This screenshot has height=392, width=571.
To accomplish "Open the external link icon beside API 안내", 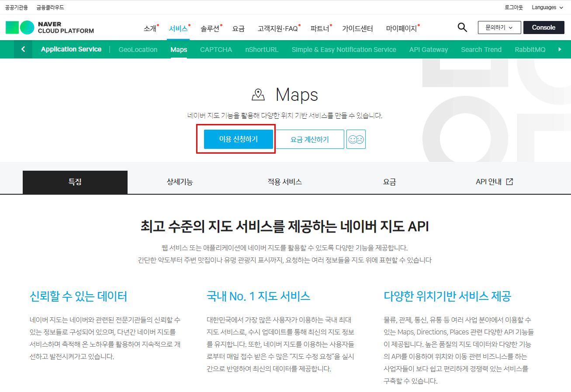I will click(x=509, y=182).
